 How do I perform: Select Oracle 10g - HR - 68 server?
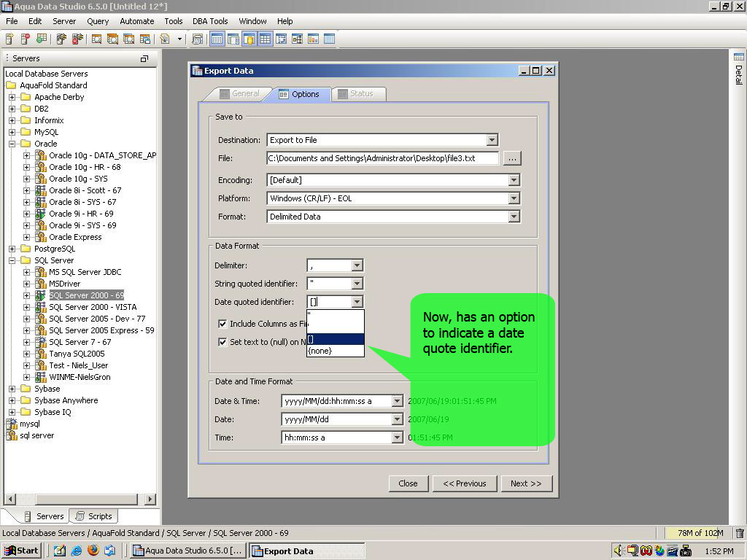pyautogui.click(x=85, y=167)
